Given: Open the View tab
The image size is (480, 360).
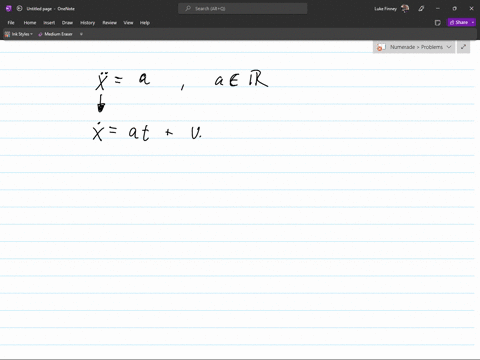Looking at the screenshot, I should click(128, 23).
